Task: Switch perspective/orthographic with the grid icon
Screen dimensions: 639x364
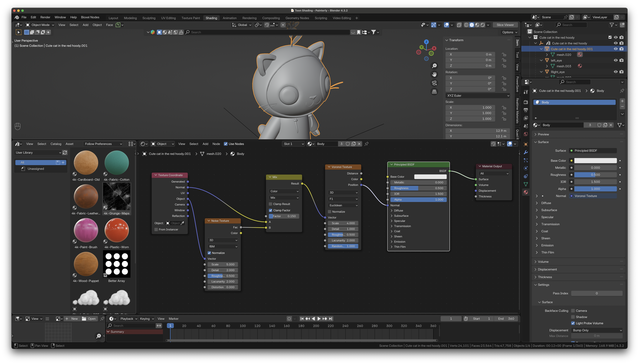Action: (434, 92)
